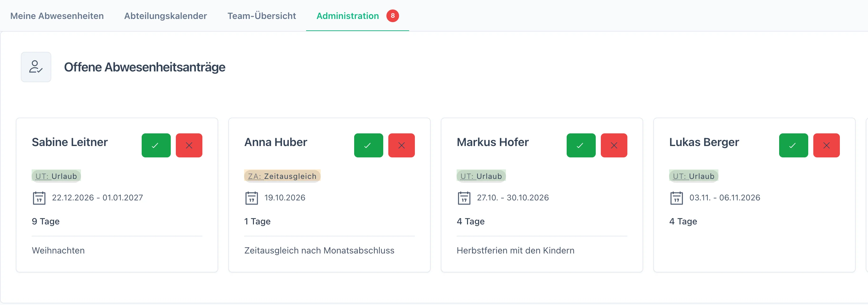Click the name Anna Huber
The height and width of the screenshot is (305, 868).
276,142
